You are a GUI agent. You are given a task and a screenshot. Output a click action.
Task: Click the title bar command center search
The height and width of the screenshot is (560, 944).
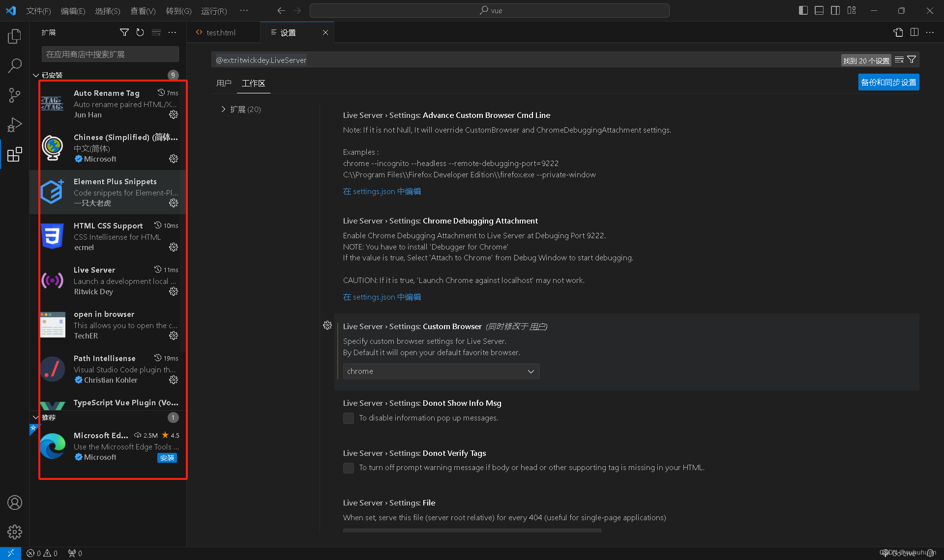[490, 10]
